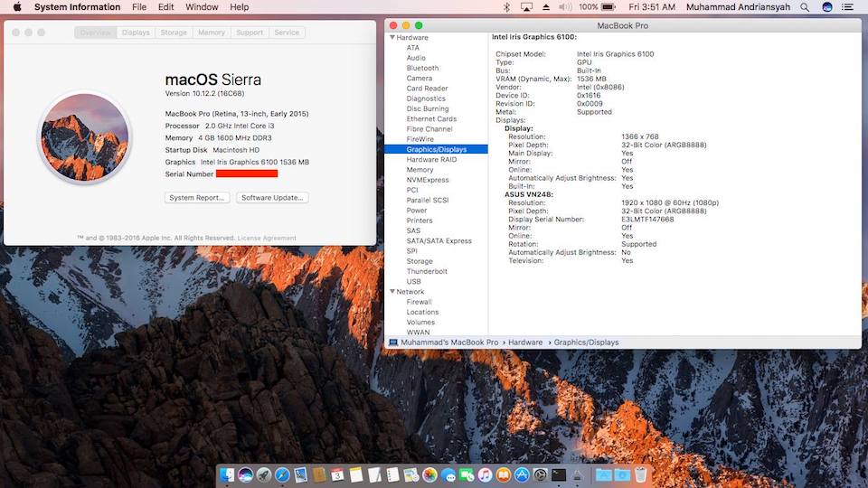
Task: Collapse the Network section triangle
Action: [392, 291]
